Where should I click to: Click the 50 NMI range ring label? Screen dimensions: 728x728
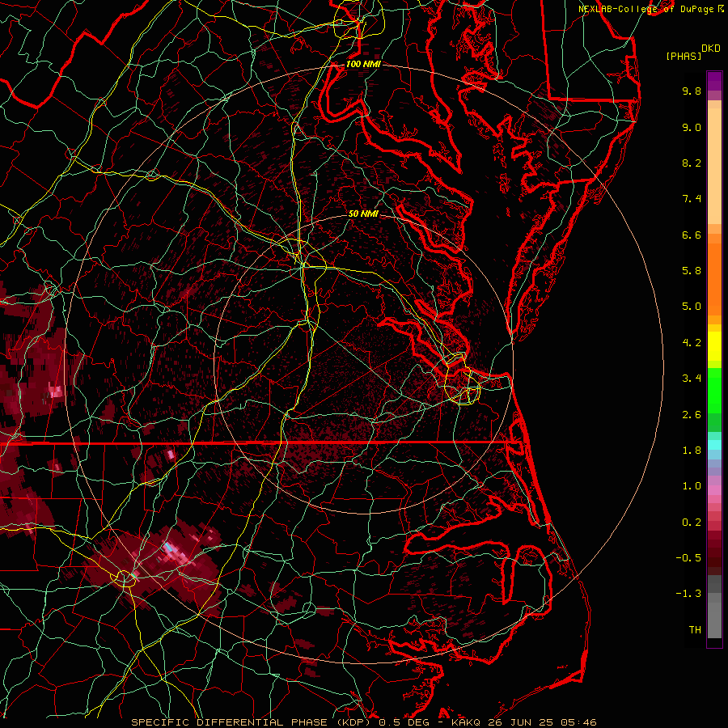click(x=363, y=214)
